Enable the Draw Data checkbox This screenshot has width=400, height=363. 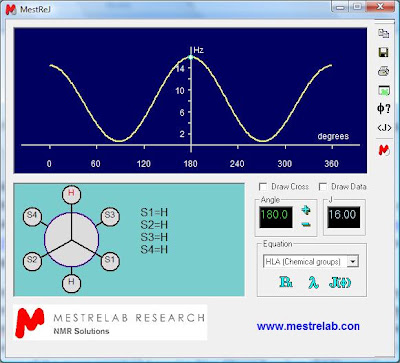323,187
